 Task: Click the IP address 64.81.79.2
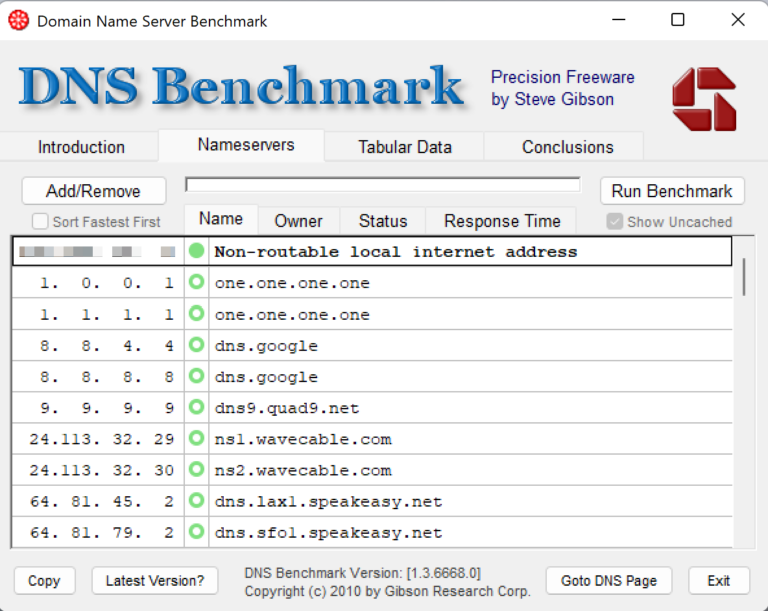click(101, 532)
